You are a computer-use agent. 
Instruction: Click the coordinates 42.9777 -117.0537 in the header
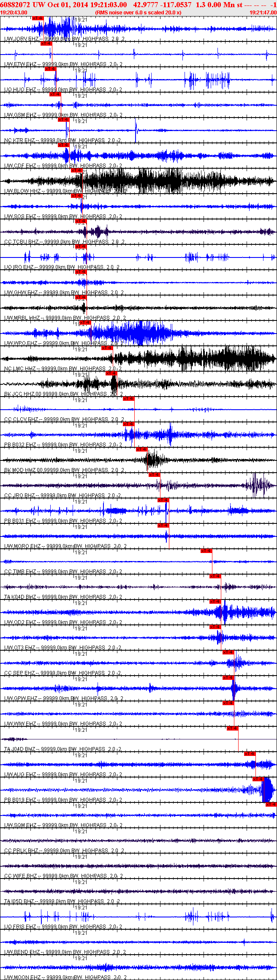click(x=162, y=5)
